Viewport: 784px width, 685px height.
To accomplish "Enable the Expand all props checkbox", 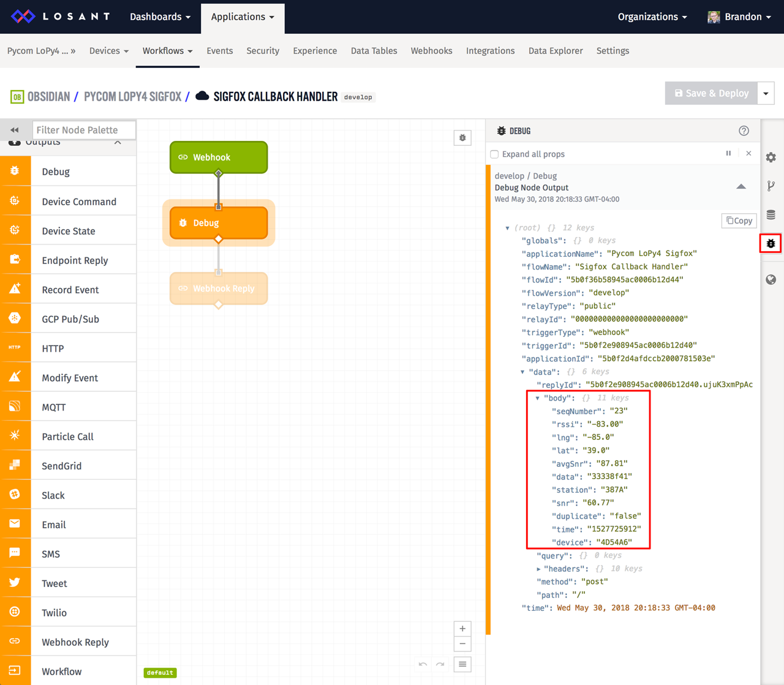I will (494, 154).
